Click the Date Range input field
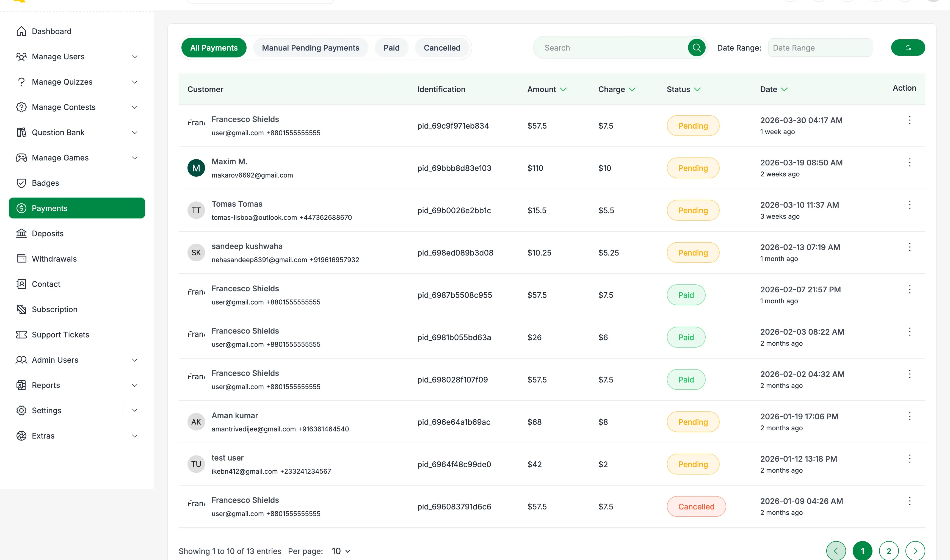Image resolution: width=950 pixels, height=560 pixels. 819,48
